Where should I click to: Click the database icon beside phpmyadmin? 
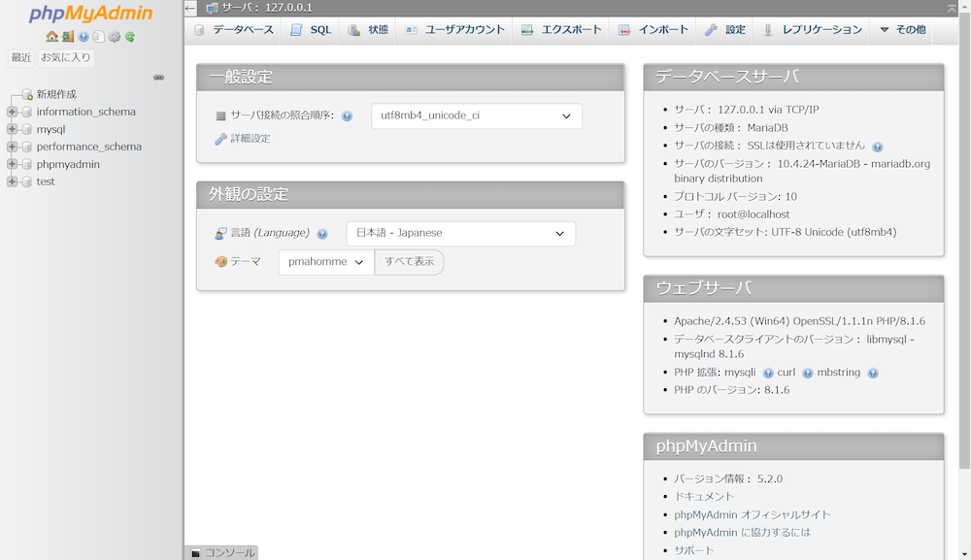[x=26, y=164]
